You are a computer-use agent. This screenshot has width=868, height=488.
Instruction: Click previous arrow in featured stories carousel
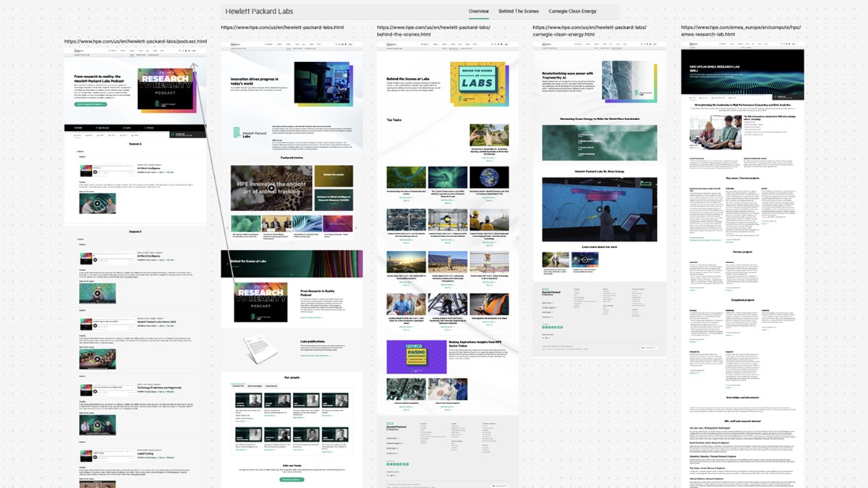[x=228, y=227]
